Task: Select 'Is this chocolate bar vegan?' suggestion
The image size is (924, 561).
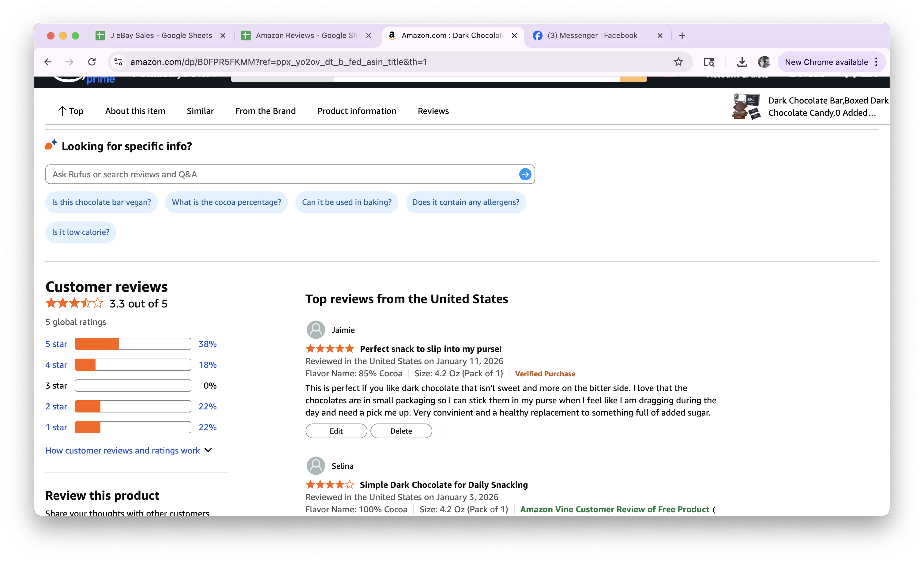Action: click(101, 202)
